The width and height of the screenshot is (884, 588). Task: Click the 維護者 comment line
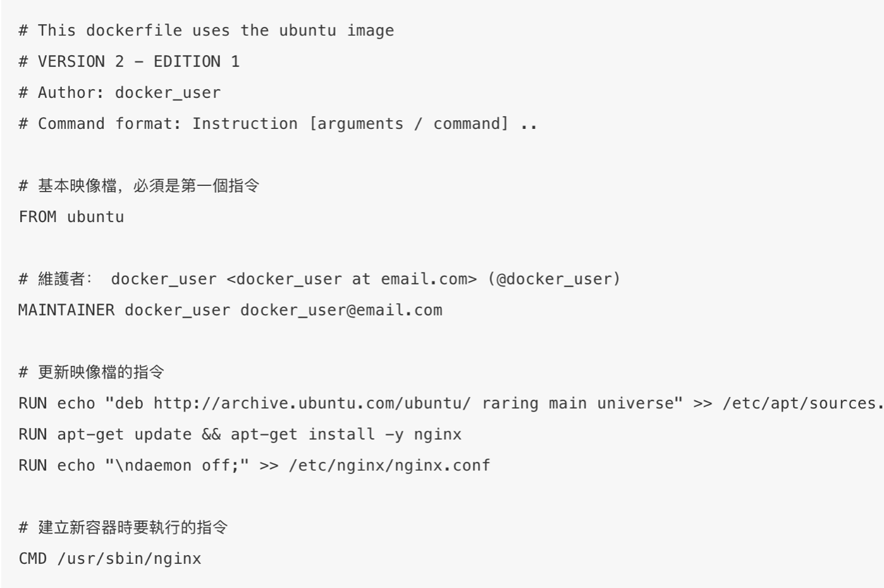click(319, 279)
